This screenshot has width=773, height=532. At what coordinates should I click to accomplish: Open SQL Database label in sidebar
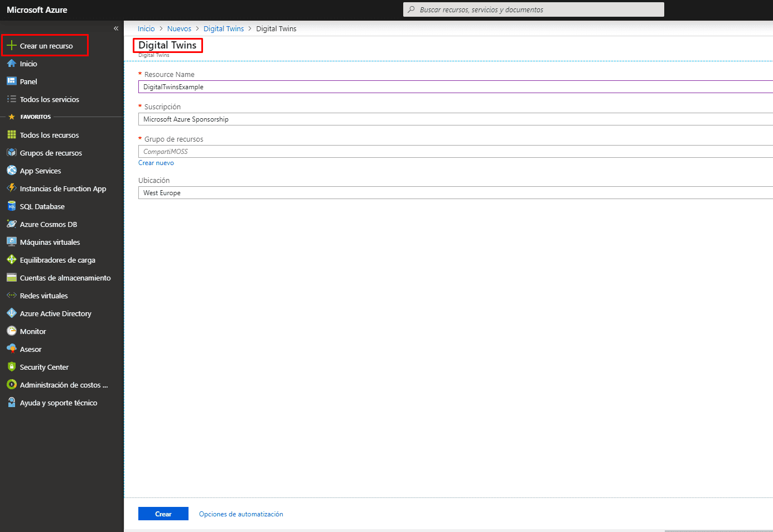42,206
